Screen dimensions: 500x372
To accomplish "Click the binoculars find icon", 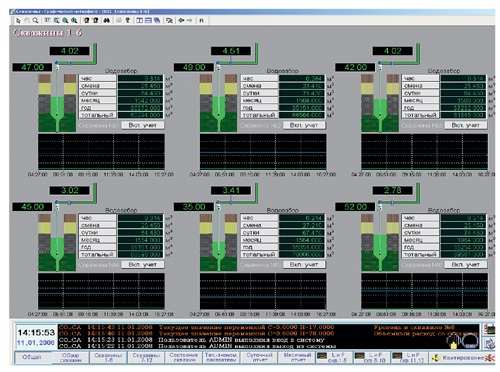I will pyautogui.click(x=106, y=21).
